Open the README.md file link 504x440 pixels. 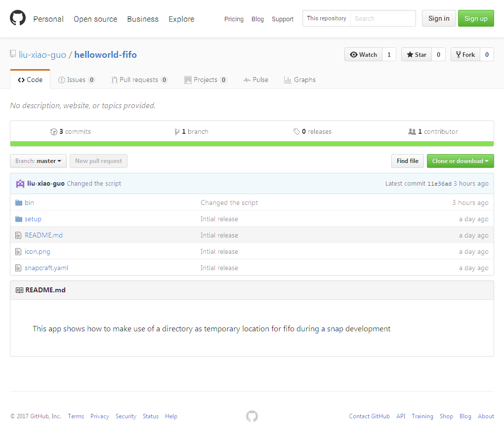[43, 236]
